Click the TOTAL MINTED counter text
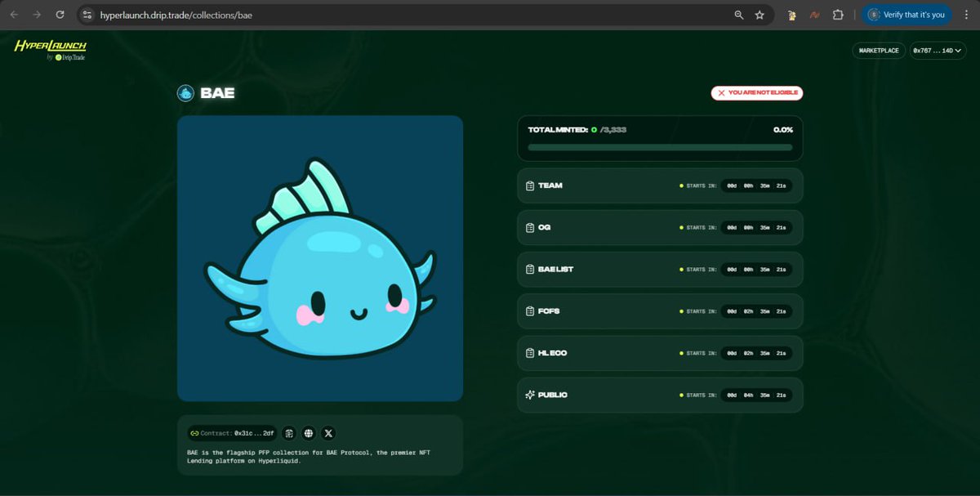Viewport: 980px width, 496px height. click(x=577, y=130)
